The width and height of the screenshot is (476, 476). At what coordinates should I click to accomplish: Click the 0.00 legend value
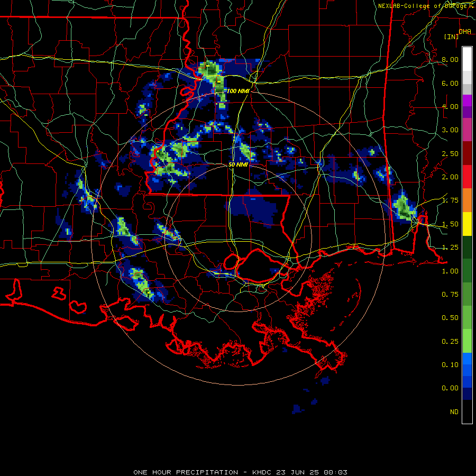(x=450, y=388)
